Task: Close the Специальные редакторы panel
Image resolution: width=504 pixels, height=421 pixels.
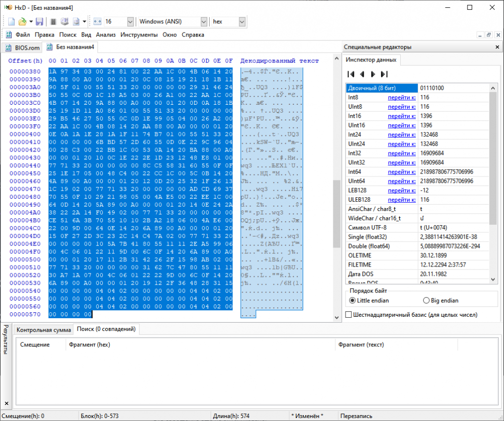Action: tap(497, 47)
